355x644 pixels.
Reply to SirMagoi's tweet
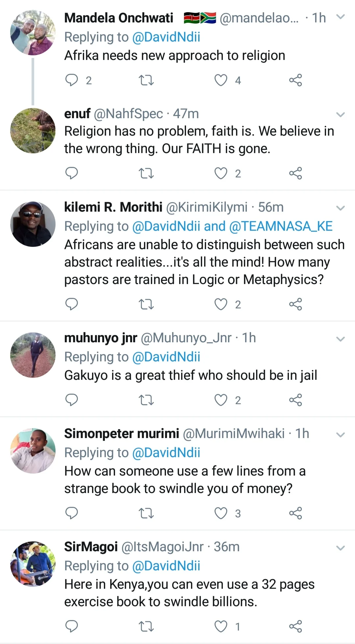click(72, 626)
